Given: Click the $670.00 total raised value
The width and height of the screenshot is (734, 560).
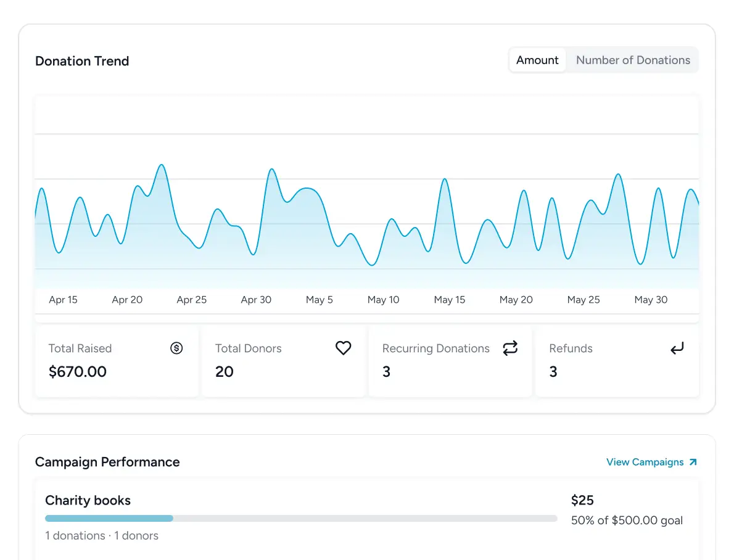Looking at the screenshot, I should (78, 372).
